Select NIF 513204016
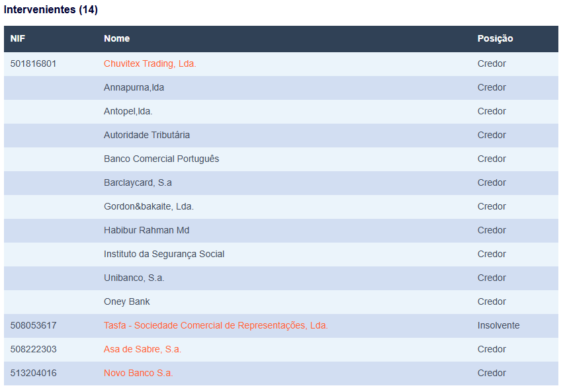This screenshot has height=392, width=565. pos(33,373)
